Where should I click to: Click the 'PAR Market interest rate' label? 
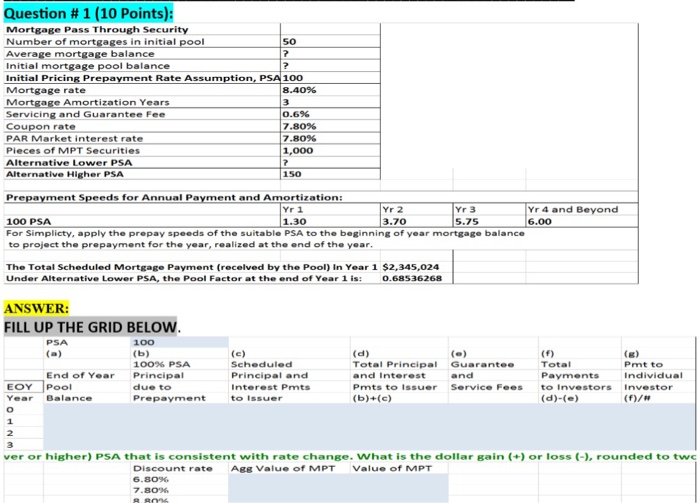click(75, 138)
